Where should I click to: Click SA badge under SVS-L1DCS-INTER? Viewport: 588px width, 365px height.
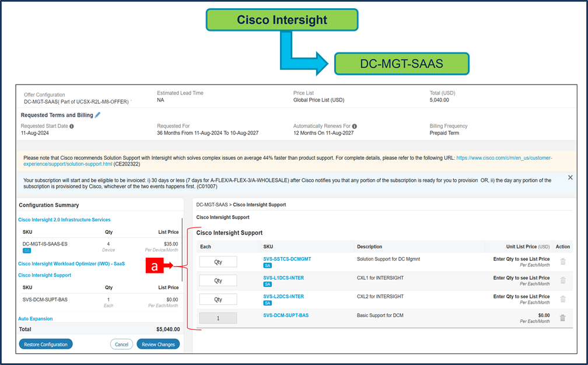coord(267,284)
